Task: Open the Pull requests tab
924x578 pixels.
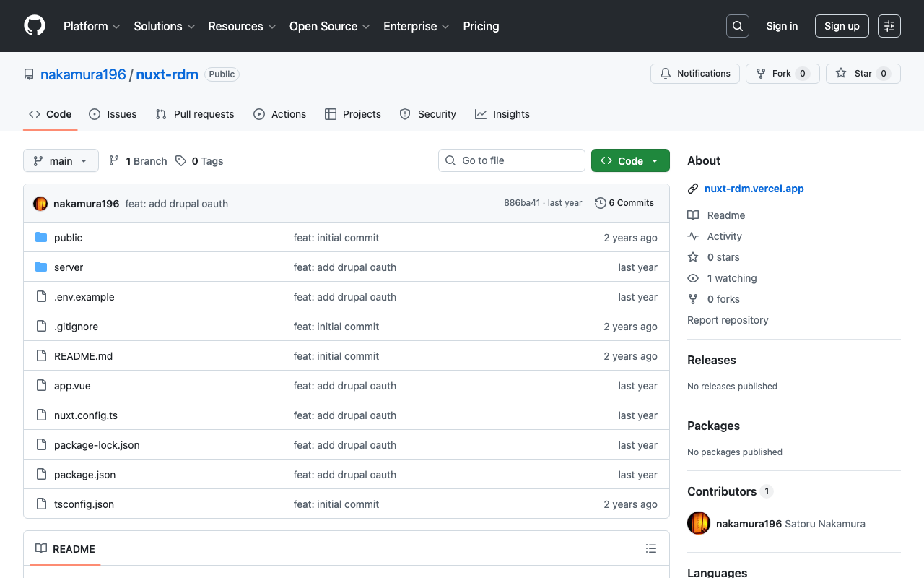Action: click(195, 114)
